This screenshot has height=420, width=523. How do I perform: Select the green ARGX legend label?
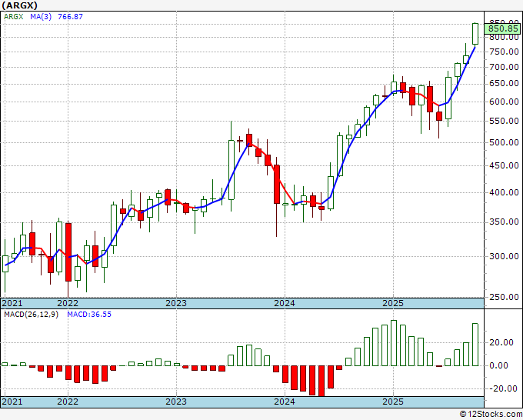click(14, 16)
